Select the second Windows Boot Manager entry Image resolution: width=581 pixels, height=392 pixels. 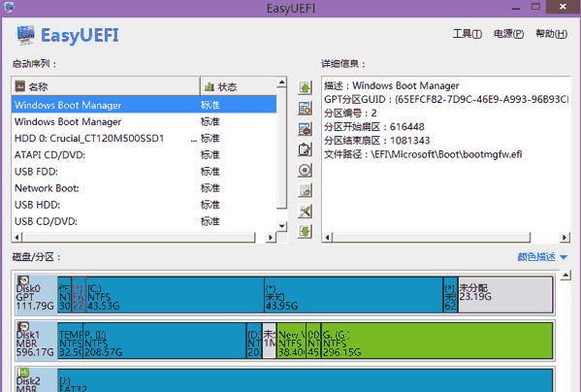coord(145,121)
